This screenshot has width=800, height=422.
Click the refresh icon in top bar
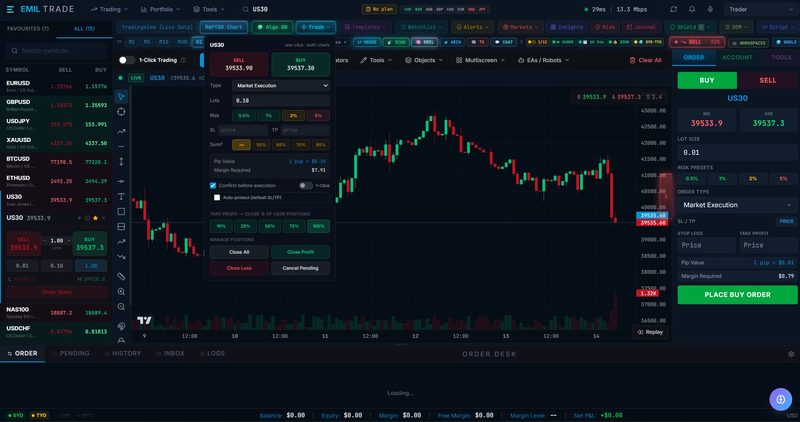coord(673,9)
